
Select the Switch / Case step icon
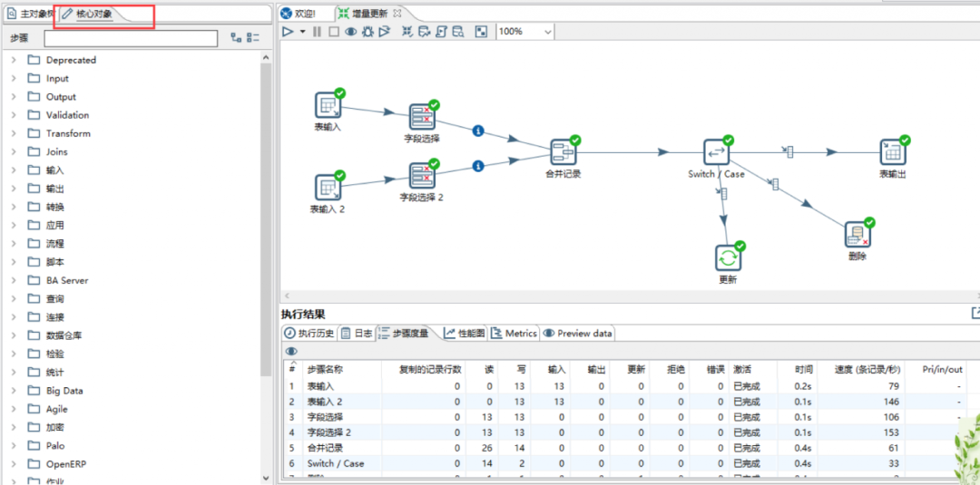coord(716,151)
